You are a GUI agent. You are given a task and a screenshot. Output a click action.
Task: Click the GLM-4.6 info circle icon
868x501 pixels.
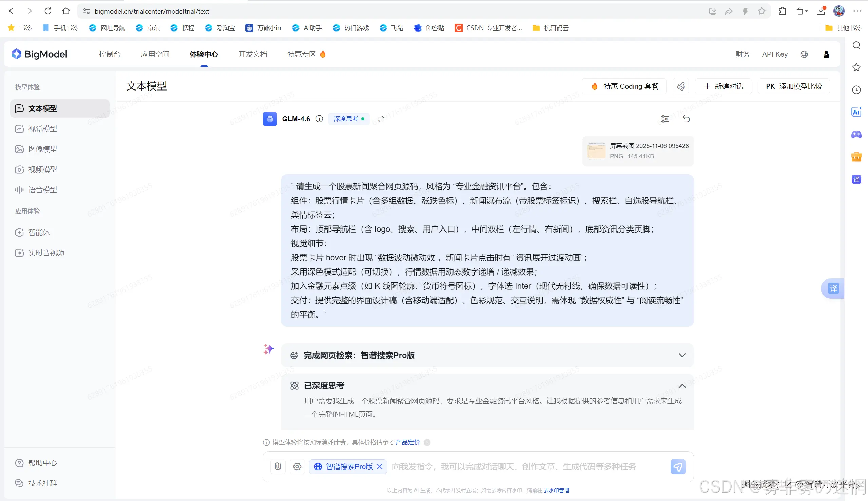[319, 119]
